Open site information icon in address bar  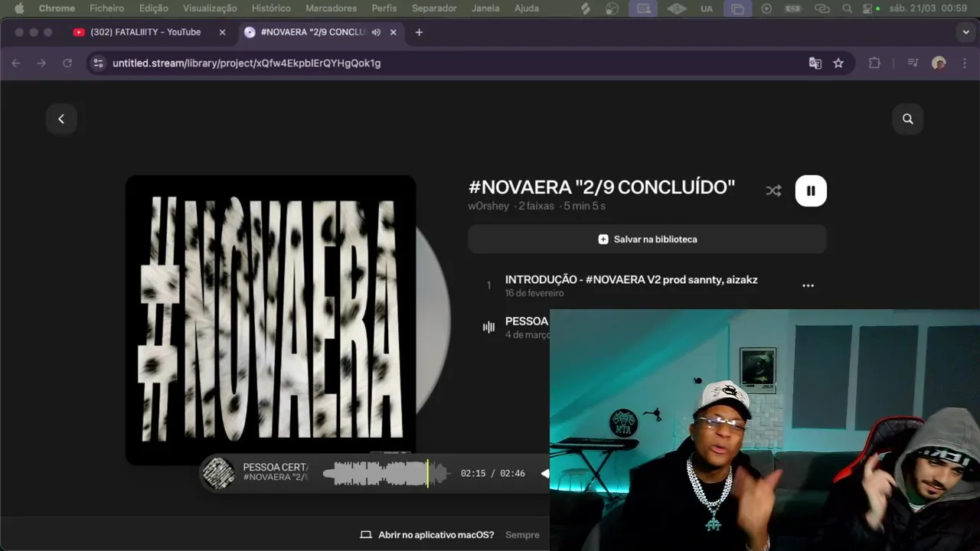[x=98, y=63]
